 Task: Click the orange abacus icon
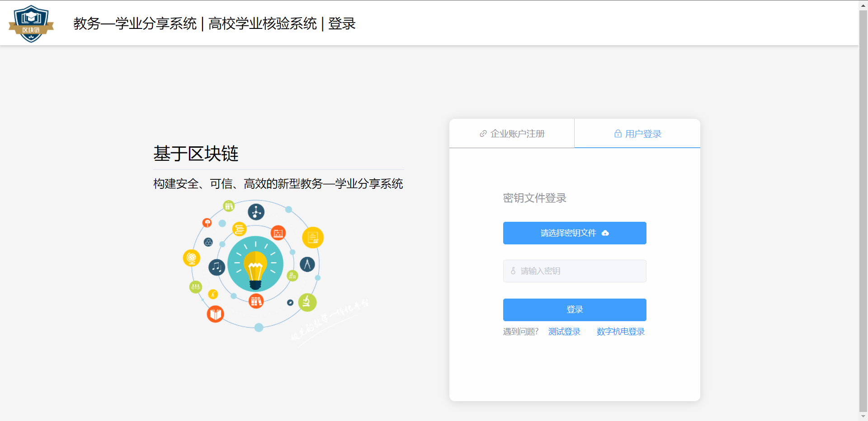click(x=278, y=233)
